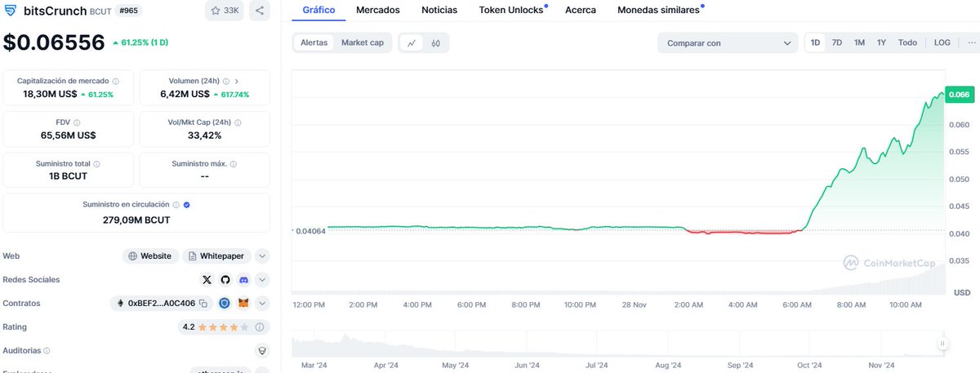Add BCUT to watchlist via star button

pos(225,11)
